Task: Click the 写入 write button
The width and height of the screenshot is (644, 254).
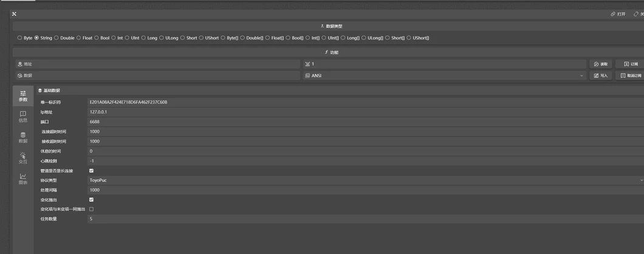Action: [x=601, y=75]
